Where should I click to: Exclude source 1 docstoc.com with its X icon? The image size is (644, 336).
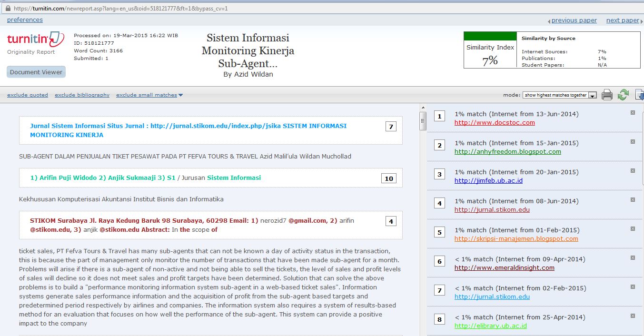pos(633,113)
